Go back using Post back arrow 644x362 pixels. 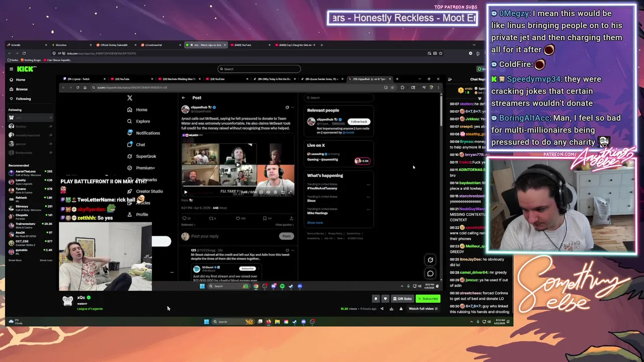point(184,98)
